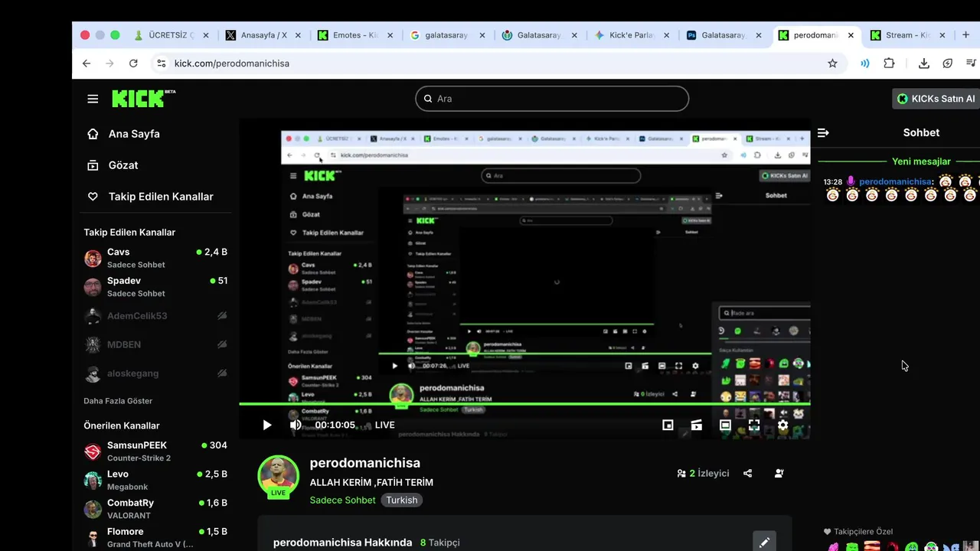Close the perodomanichisa tab

(x=851, y=35)
